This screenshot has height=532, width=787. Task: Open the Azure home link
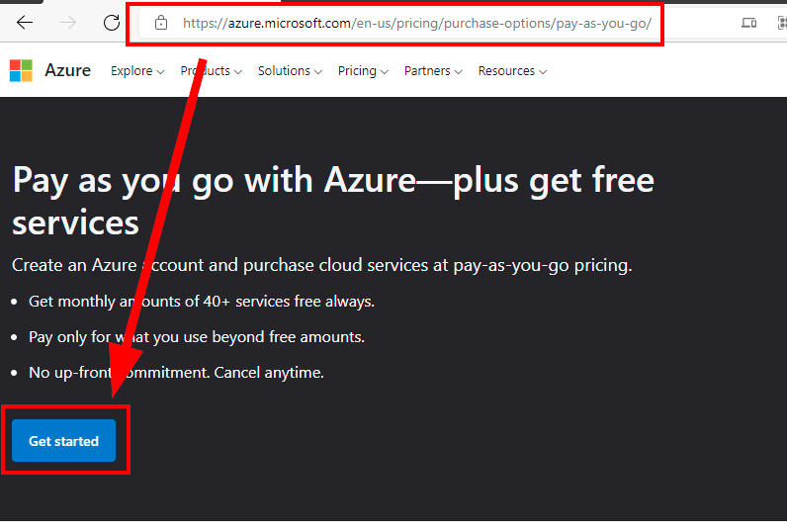point(67,70)
